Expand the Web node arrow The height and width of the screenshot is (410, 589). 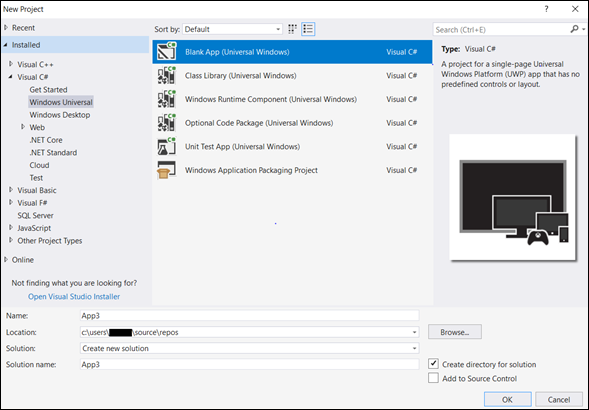pyautogui.click(x=23, y=127)
